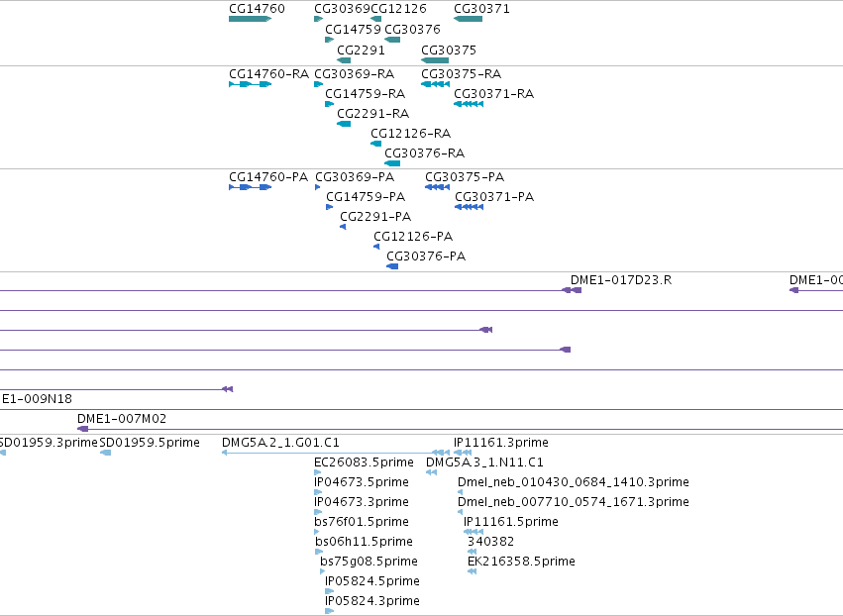Click the CG30371 gene arrow glyph
This screenshot has width=843, height=616.
pos(468,19)
